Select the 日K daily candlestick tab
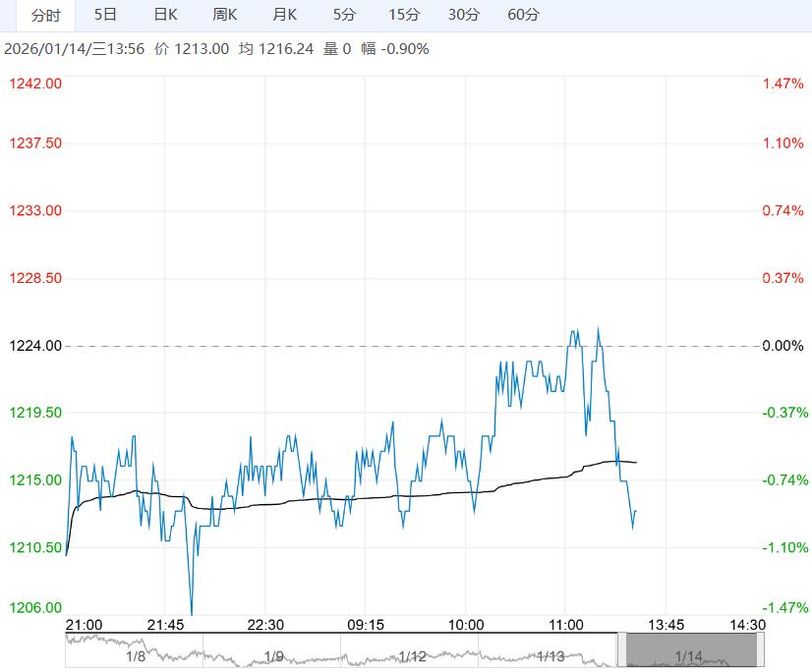 [165, 15]
